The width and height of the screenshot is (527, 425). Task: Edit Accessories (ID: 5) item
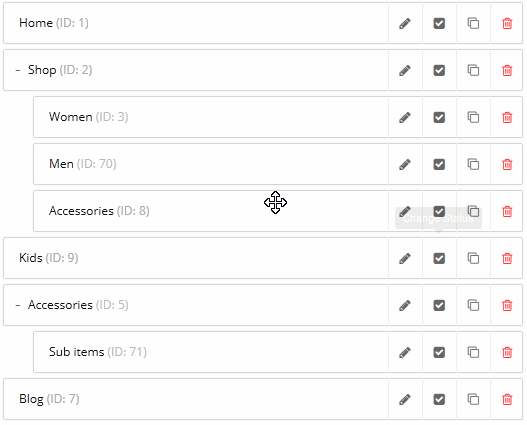pos(405,305)
